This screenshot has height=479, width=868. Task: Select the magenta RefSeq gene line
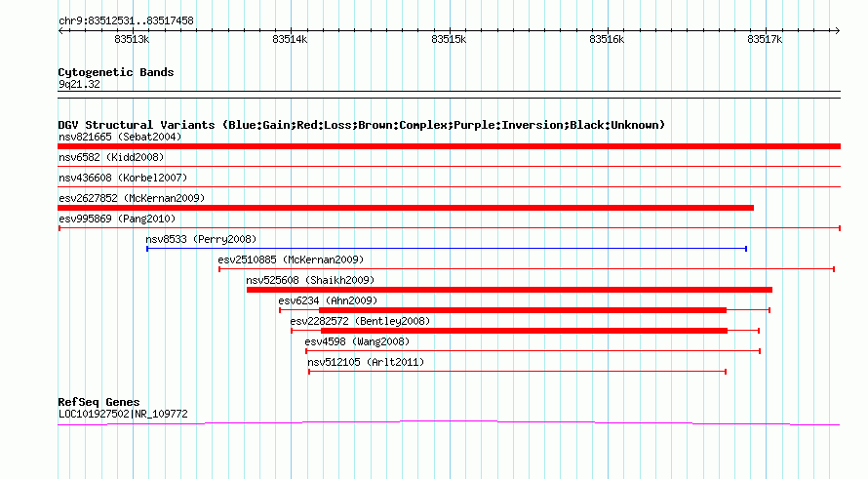click(449, 423)
